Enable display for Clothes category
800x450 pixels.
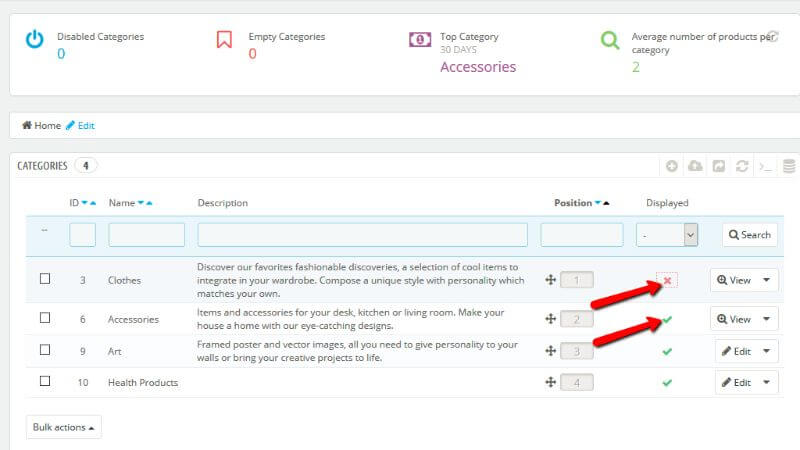pos(667,280)
